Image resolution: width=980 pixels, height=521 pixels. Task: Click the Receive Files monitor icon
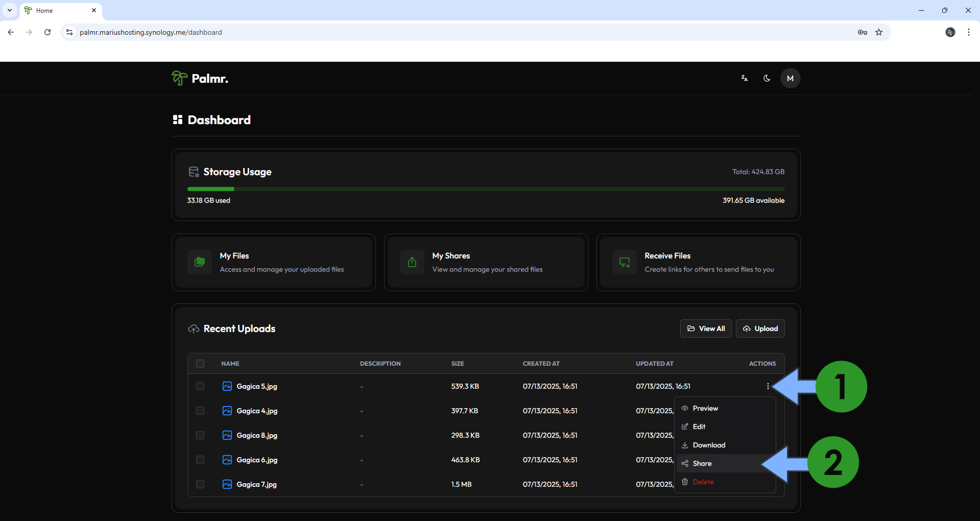(625, 262)
